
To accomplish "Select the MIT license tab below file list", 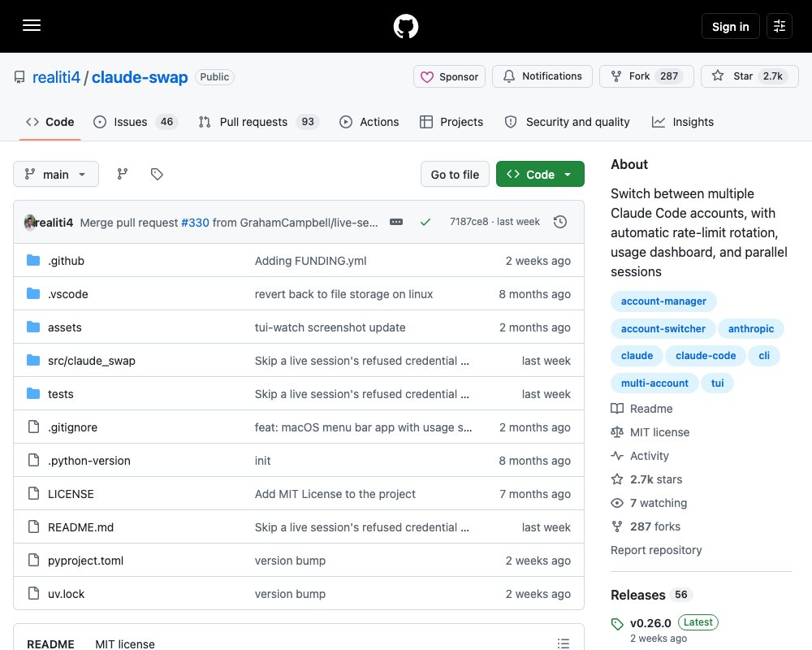I will tap(125, 643).
